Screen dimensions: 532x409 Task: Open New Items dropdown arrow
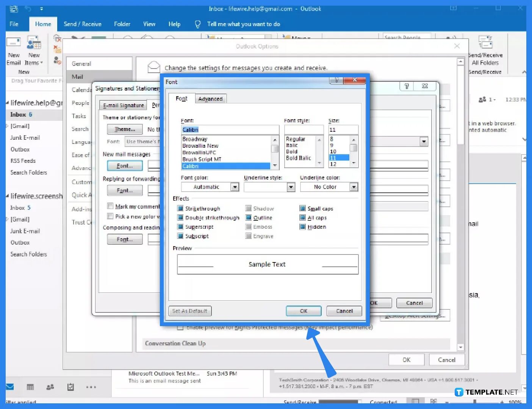click(42, 63)
